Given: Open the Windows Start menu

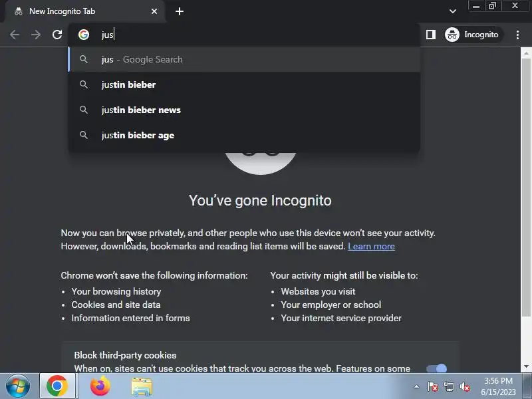Looking at the screenshot, I should [17, 386].
